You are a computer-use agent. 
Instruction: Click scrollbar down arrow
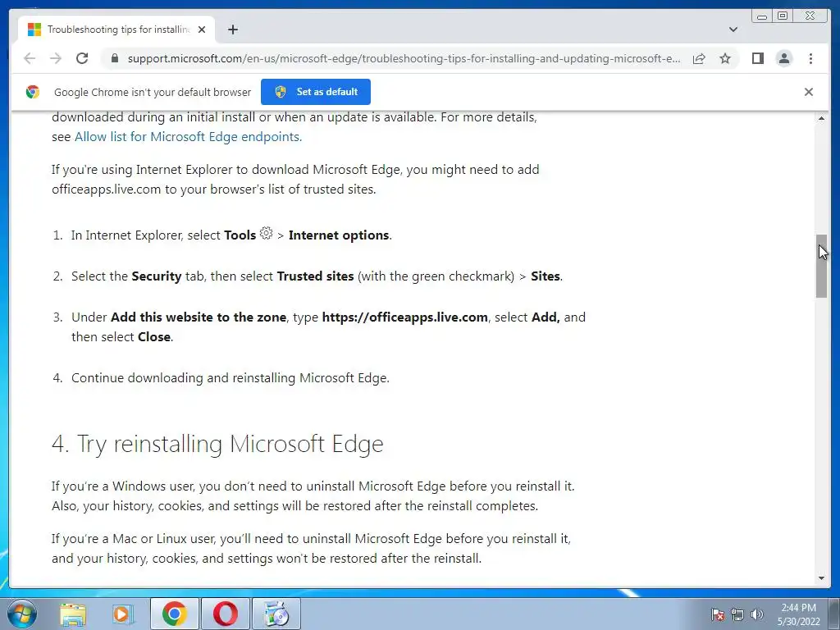(x=821, y=578)
